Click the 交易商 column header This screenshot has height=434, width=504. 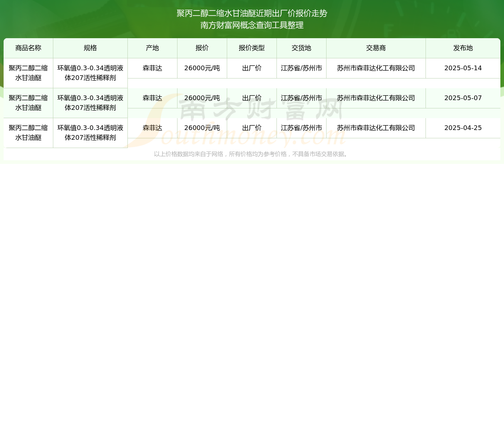[376, 48]
